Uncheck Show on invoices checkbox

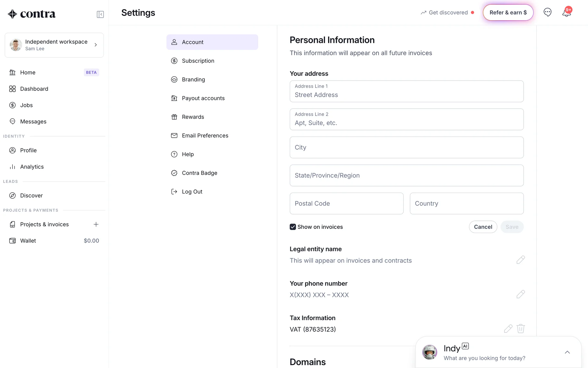point(293,227)
